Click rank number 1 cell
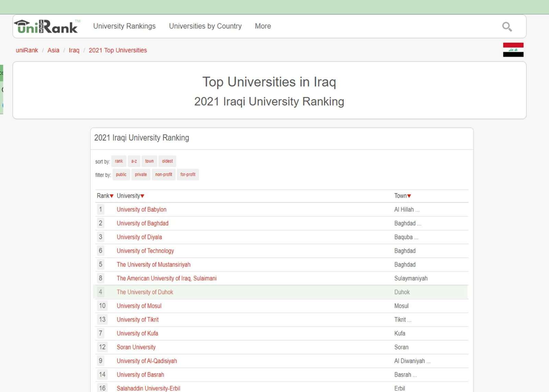The width and height of the screenshot is (549, 392). click(101, 210)
